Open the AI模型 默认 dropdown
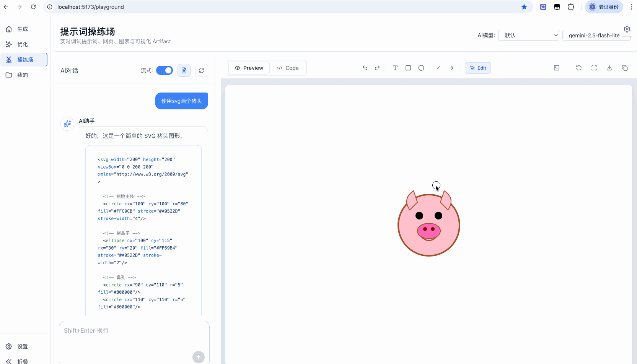The width and height of the screenshot is (637, 364). click(x=529, y=36)
